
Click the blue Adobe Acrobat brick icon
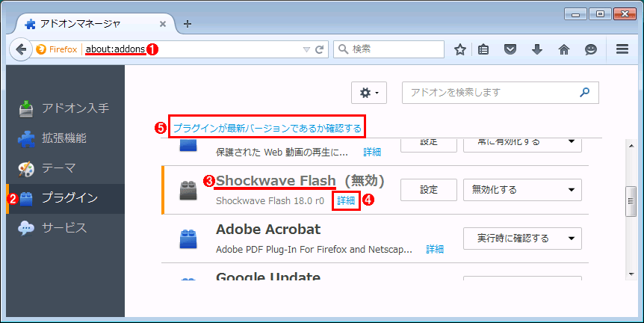pos(188,239)
